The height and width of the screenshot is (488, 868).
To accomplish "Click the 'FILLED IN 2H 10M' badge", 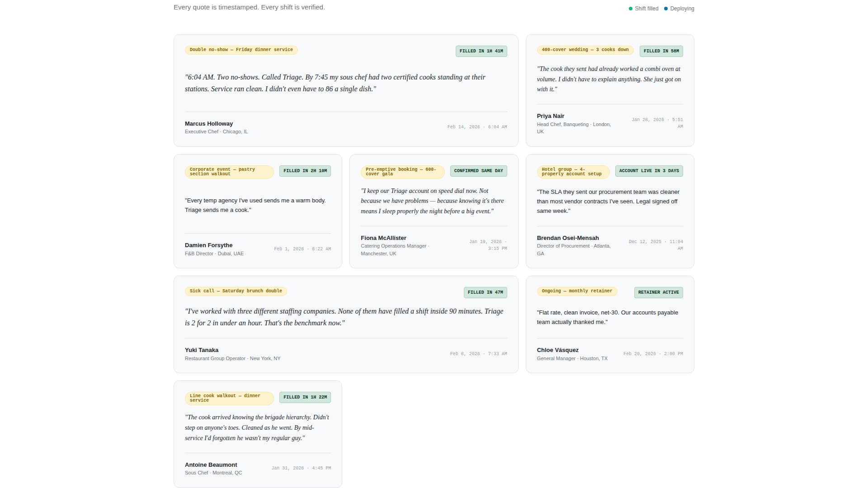I will tap(305, 171).
